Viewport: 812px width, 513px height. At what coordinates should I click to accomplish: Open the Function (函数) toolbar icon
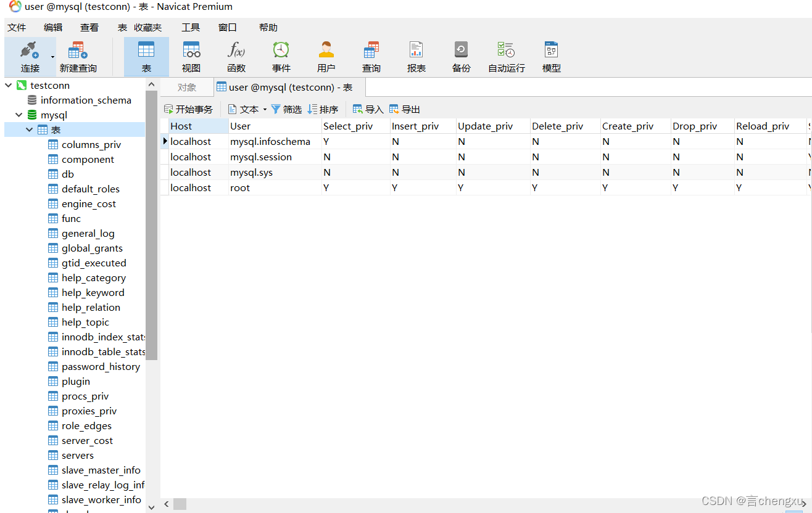(236, 57)
